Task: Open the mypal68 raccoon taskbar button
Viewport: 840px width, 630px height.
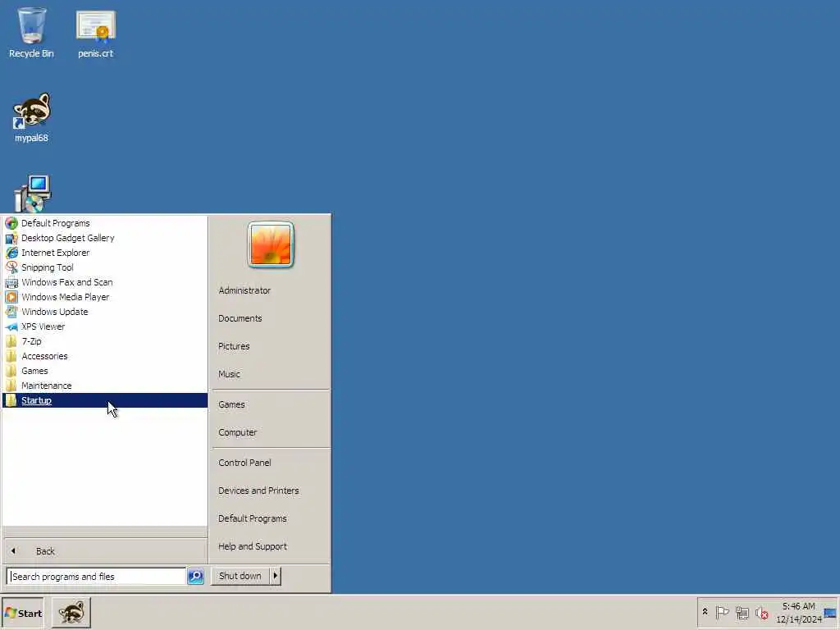Action: click(x=71, y=612)
